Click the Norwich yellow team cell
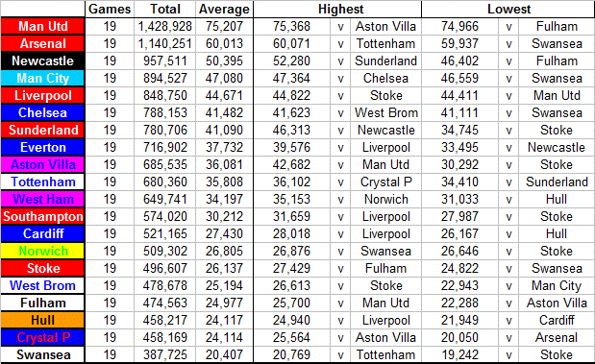 [42, 251]
